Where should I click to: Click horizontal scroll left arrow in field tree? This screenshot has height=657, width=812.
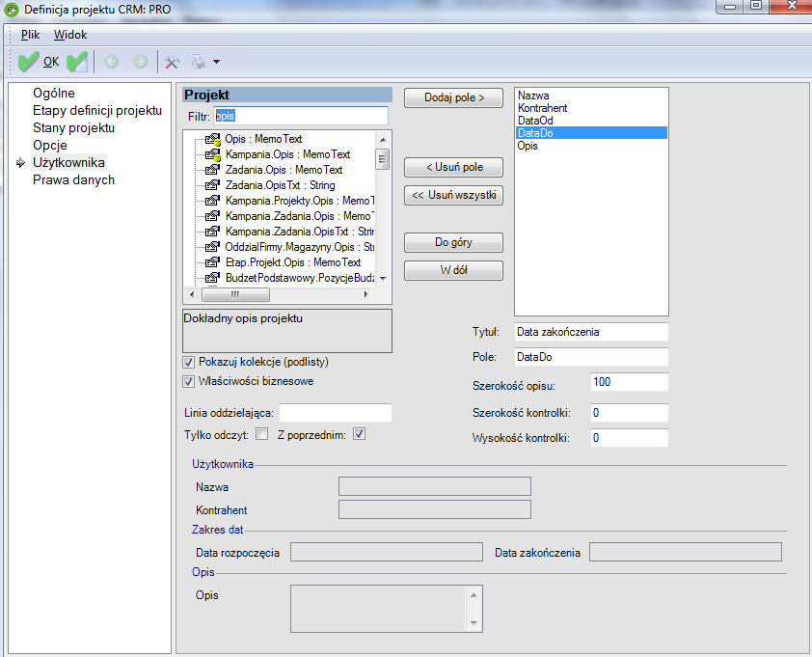coord(192,295)
